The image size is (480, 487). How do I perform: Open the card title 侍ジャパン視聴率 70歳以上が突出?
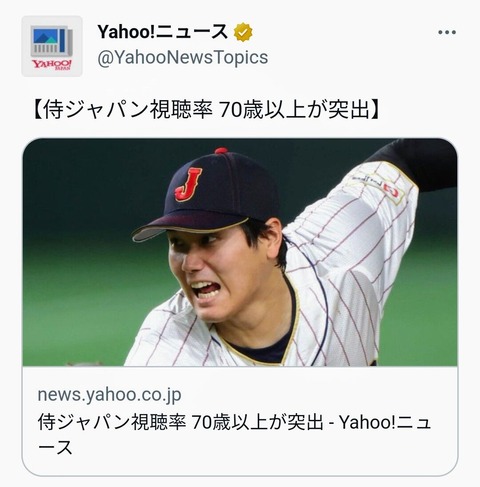pos(180,422)
